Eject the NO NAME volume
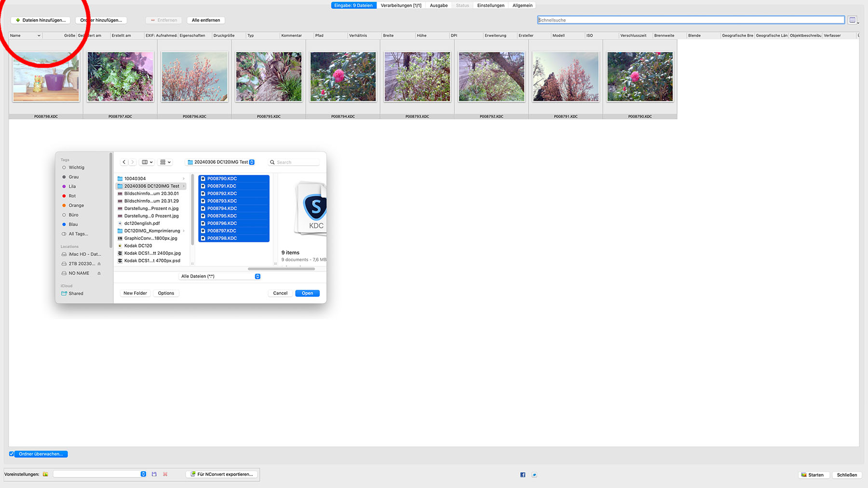The image size is (868, 488). click(x=99, y=273)
